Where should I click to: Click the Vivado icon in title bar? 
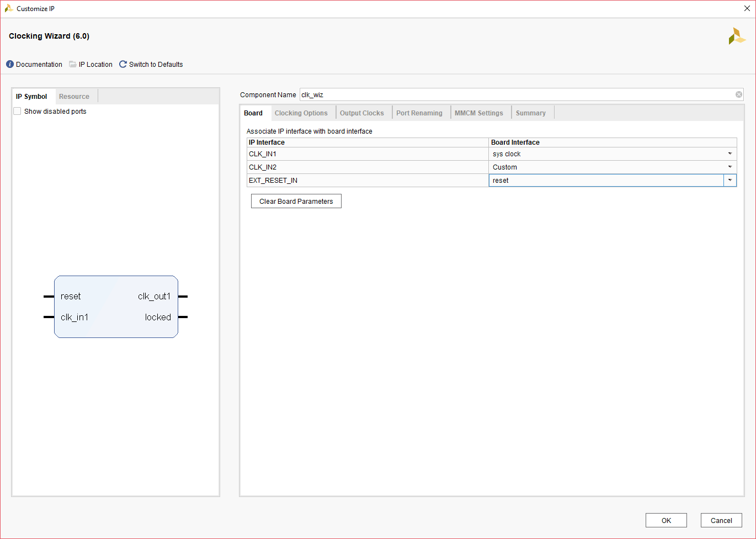8,9
